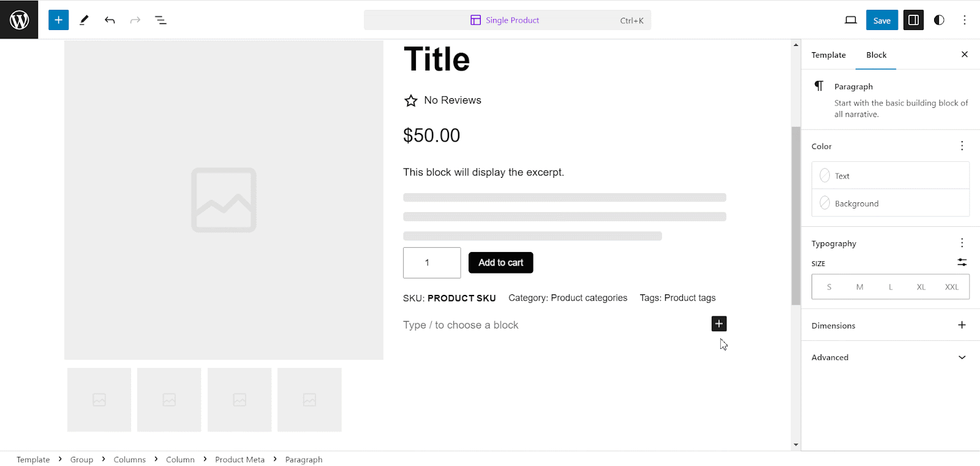Click Product Meta in the breadcrumb
Viewport: 980px width, 466px height.
(240, 459)
